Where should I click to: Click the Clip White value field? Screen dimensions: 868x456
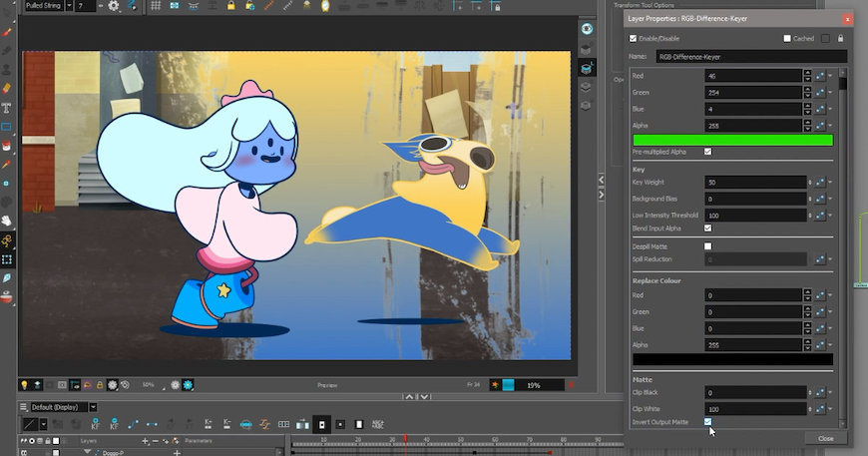(x=755, y=409)
